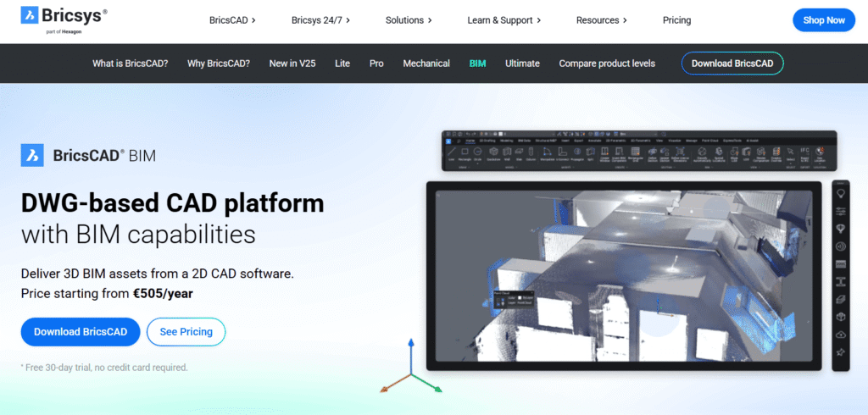Choose the Slab tool in ribbon
Image resolution: width=868 pixels, height=415 pixels.
[520, 153]
